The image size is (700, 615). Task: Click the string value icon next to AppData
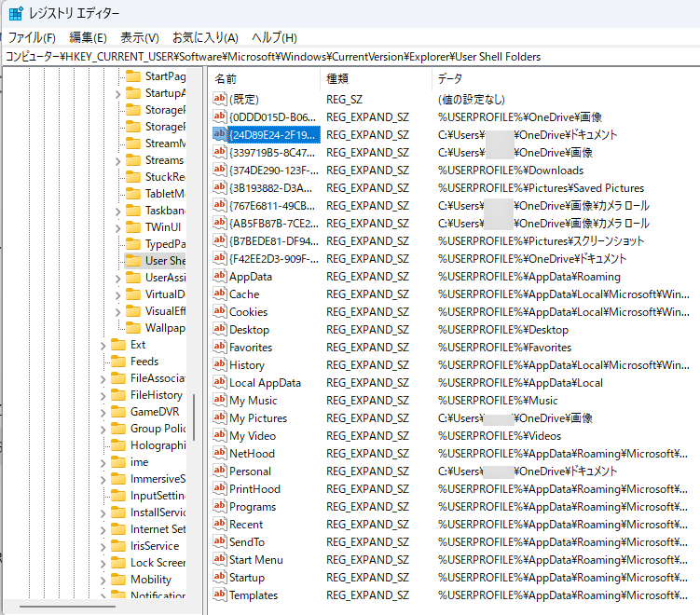pos(220,277)
